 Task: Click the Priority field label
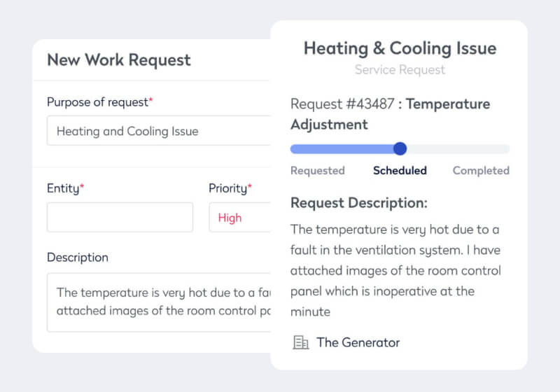click(x=227, y=188)
